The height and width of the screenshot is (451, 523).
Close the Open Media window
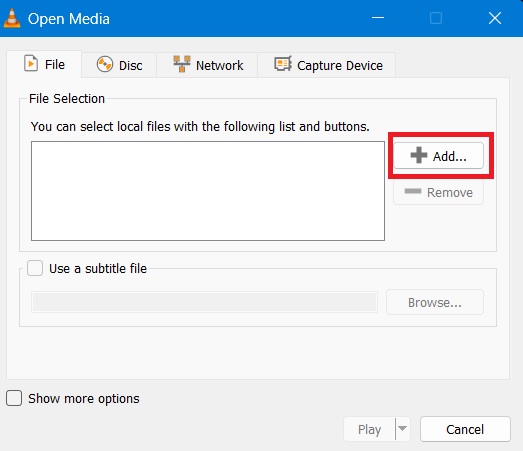coord(495,18)
